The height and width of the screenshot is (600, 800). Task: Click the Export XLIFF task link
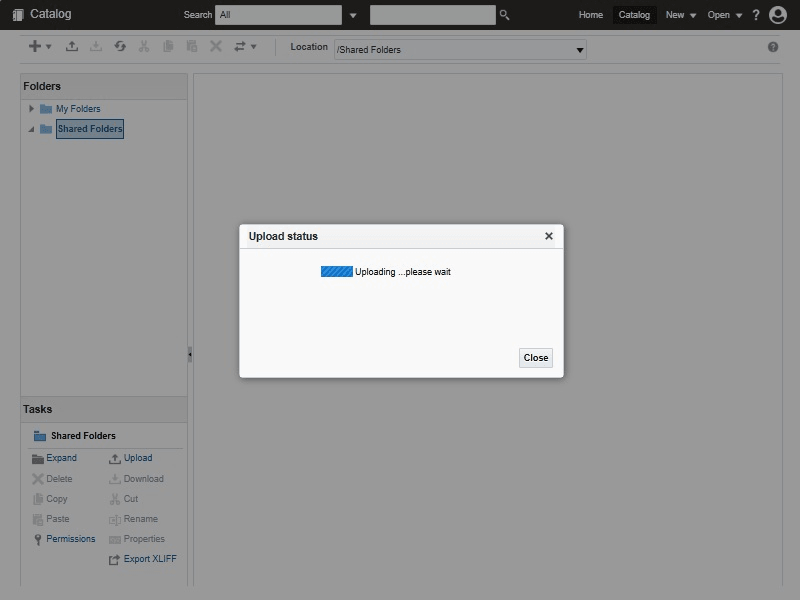(150, 558)
